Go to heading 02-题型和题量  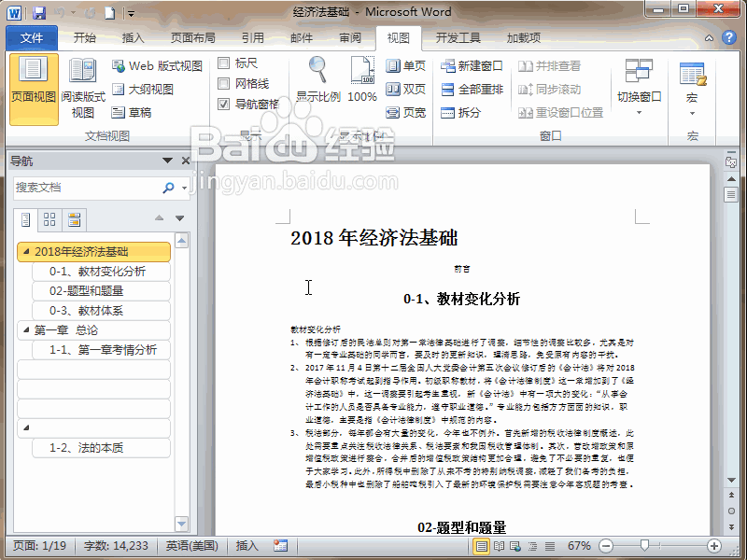coord(102,291)
